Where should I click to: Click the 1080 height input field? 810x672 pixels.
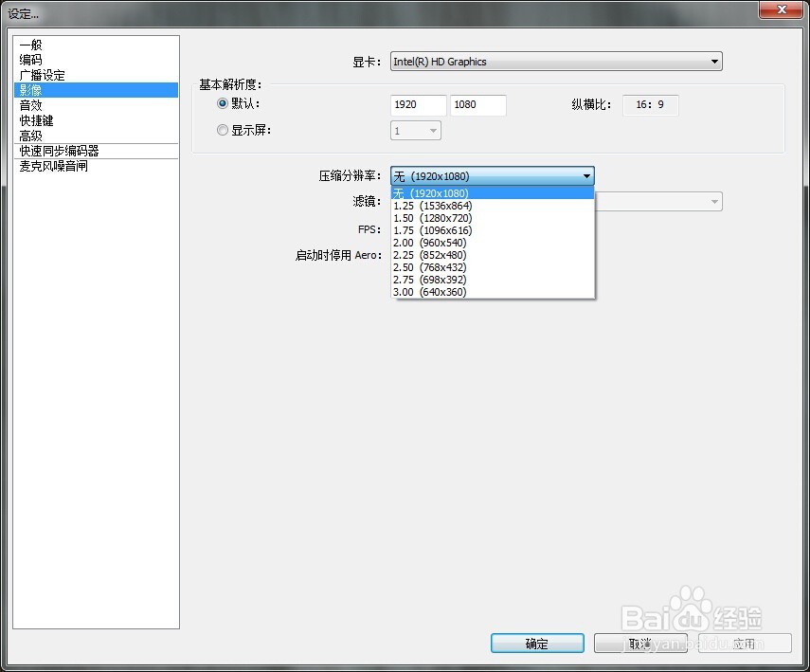click(x=478, y=105)
